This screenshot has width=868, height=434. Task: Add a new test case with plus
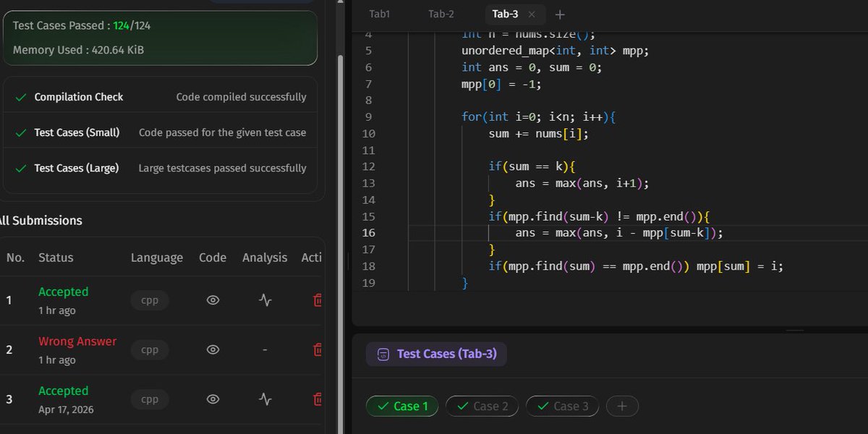click(x=622, y=407)
